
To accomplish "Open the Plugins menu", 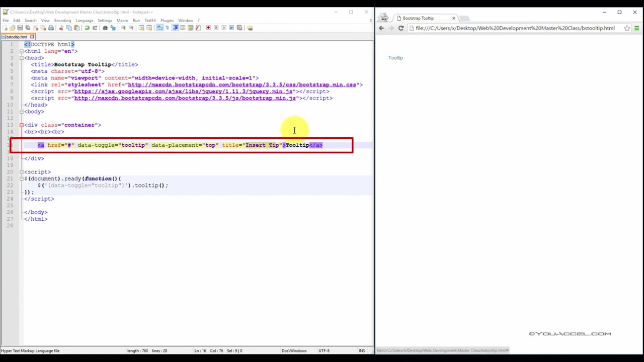I will [167, 21].
